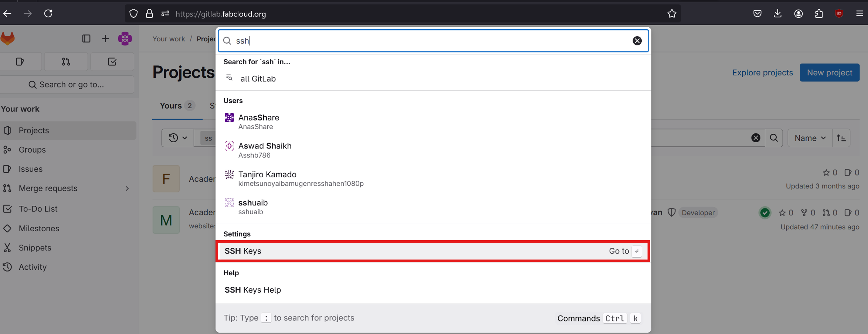This screenshot has height=334, width=868.
Task: Click the Your work breadcrumb link
Action: point(169,39)
